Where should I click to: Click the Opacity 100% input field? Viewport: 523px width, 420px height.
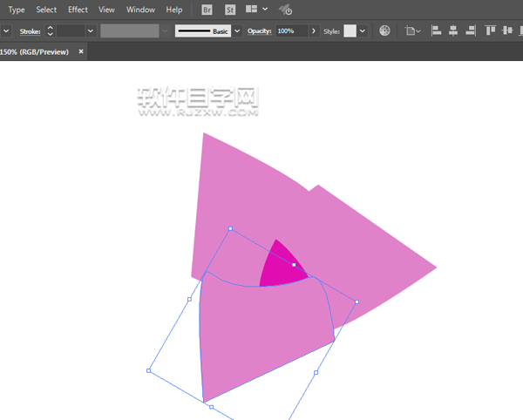(291, 30)
